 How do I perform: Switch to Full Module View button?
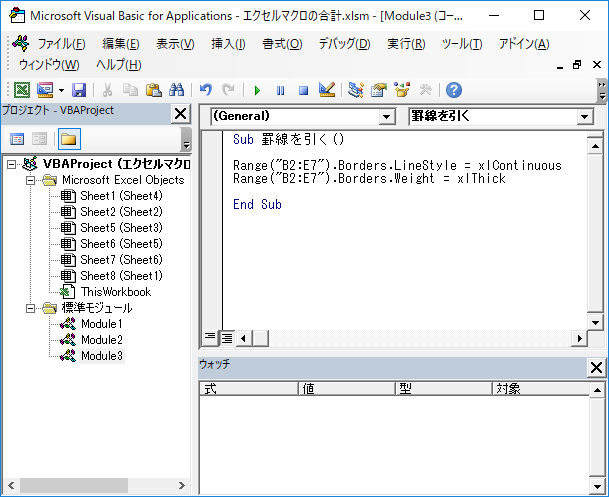tap(227, 338)
